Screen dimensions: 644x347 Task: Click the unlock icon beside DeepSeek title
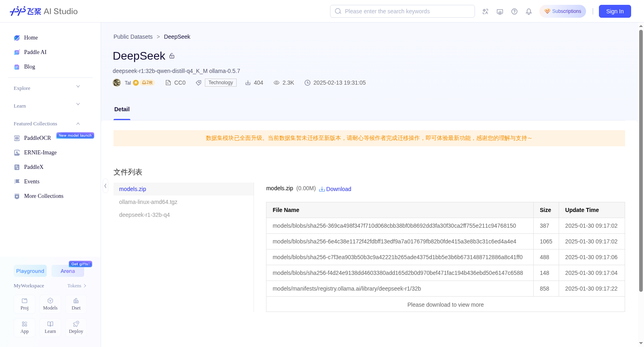coord(172,56)
